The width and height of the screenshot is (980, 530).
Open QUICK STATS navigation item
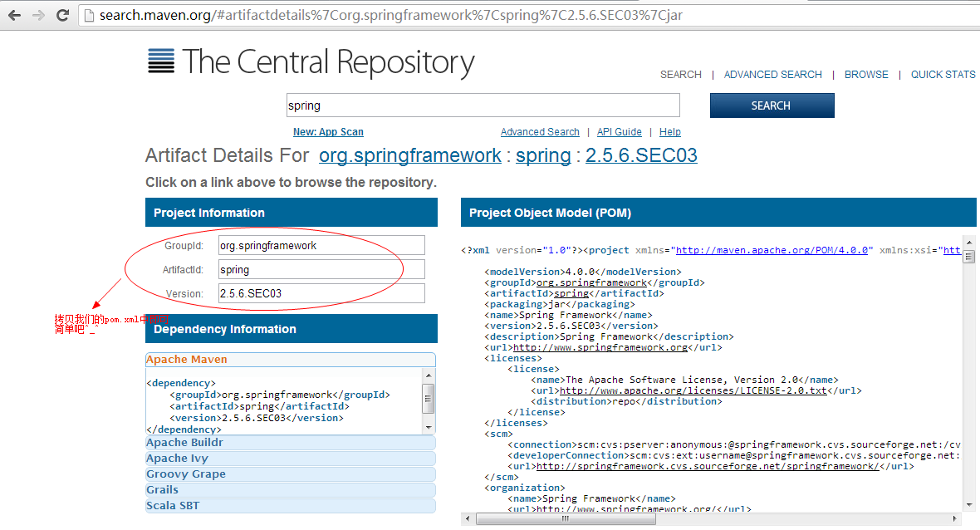click(x=943, y=75)
